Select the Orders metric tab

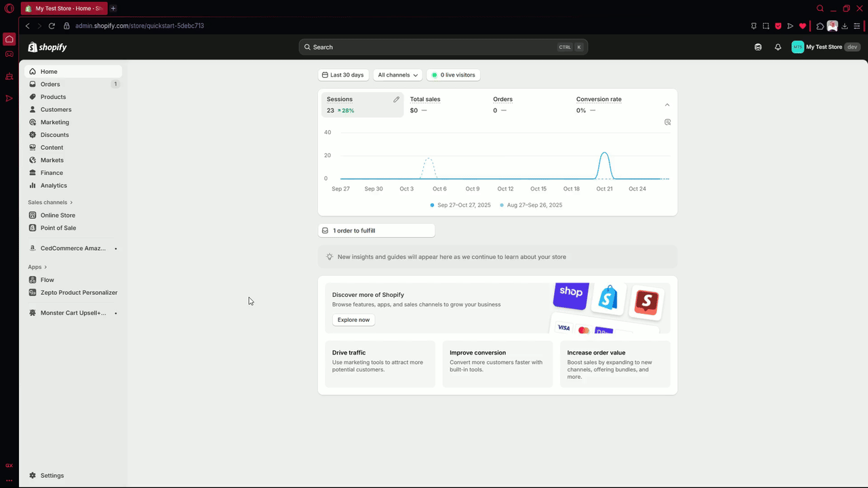(x=529, y=105)
